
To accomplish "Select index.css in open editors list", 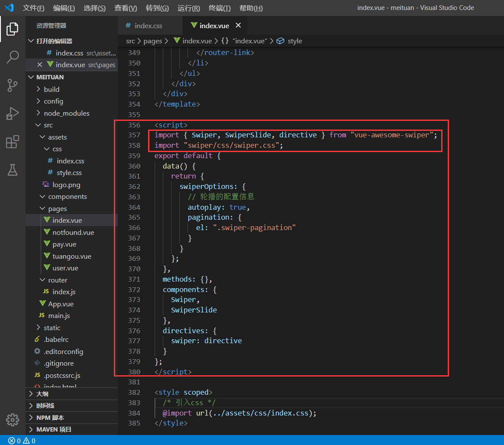I will 72,53.
